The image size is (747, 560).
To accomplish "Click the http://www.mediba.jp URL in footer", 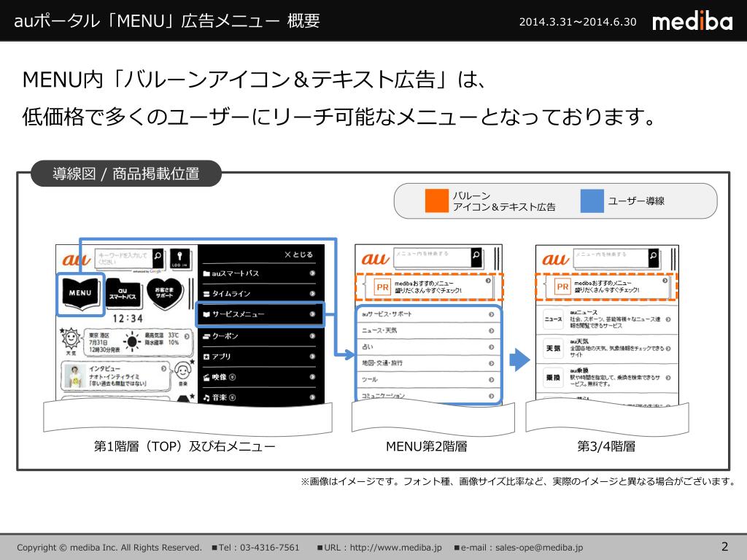I will point(396,548).
